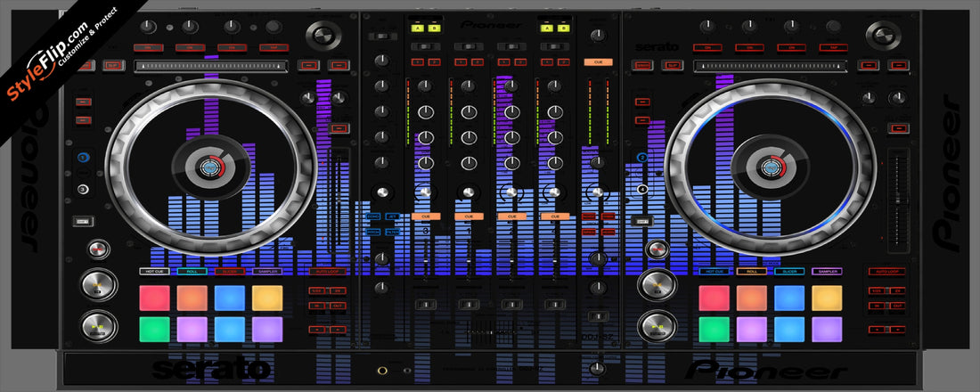Turn the right deck rotary browse selector
Viewport: 980px width, 392px height.
[x=883, y=35]
